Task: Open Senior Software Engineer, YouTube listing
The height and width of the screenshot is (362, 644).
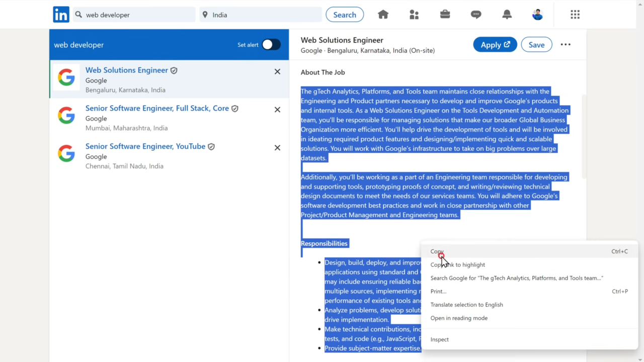Action: (145, 146)
